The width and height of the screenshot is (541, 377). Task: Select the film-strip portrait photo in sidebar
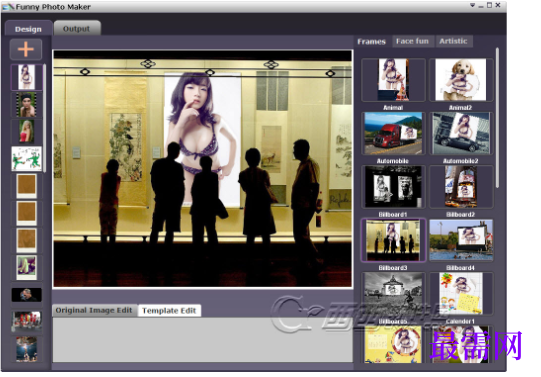[27, 105]
